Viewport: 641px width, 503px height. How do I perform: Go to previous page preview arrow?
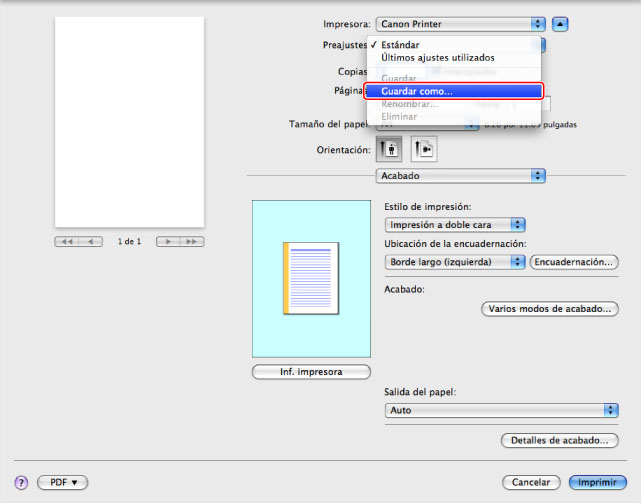[x=91, y=242]
